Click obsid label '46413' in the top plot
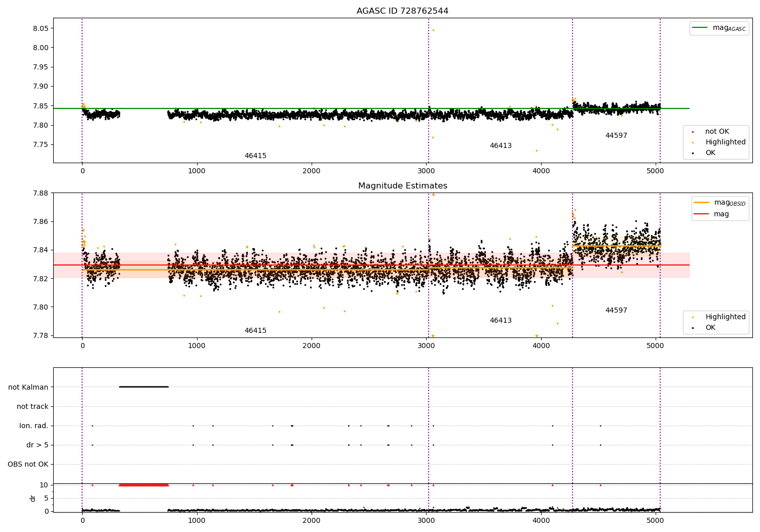 (501, 146)
